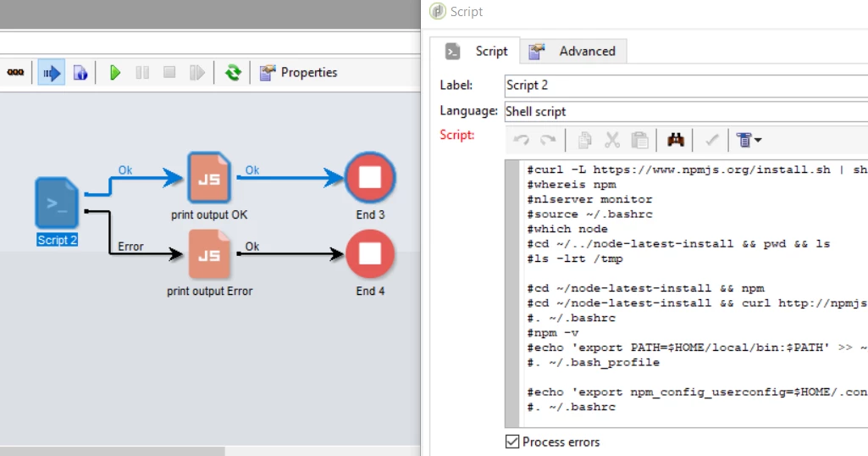868x456 pixels.
Task: Copy selected script text
Action: point(584,140)
